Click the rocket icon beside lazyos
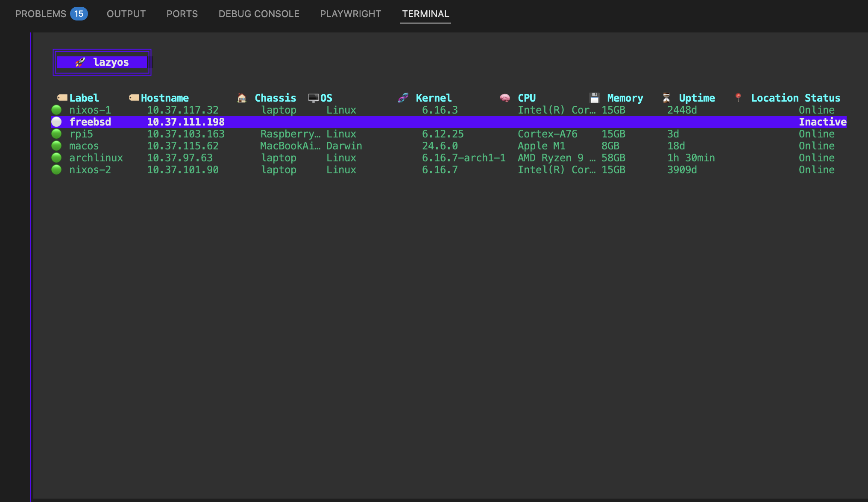Screen dimensions: 868x502 coord(80,62)
